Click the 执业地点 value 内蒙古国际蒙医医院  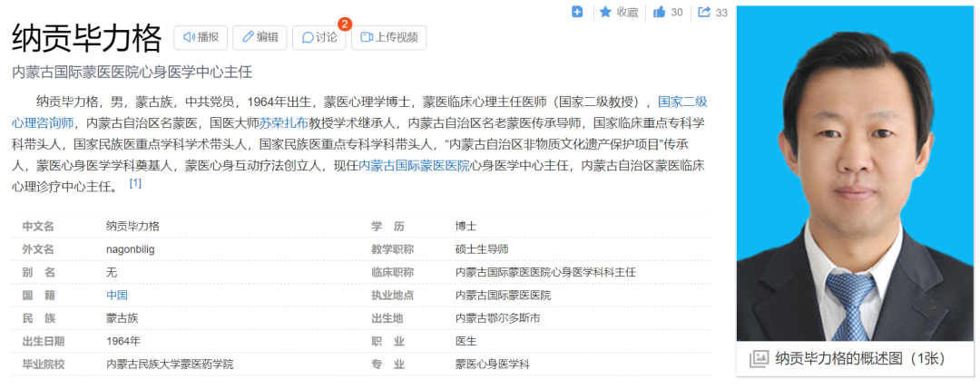[503, 296]
